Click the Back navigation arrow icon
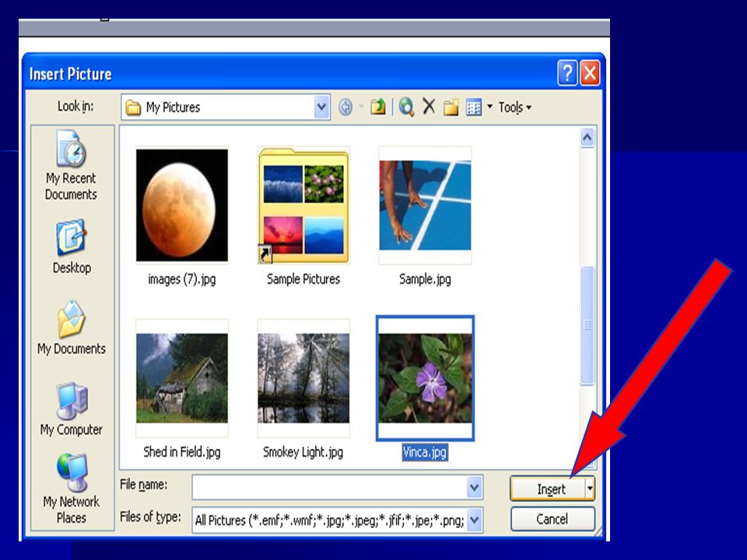 pos(345,107)
